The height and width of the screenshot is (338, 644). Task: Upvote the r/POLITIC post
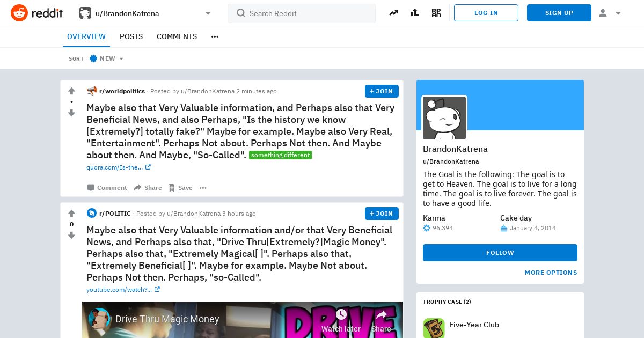(71, 214)
